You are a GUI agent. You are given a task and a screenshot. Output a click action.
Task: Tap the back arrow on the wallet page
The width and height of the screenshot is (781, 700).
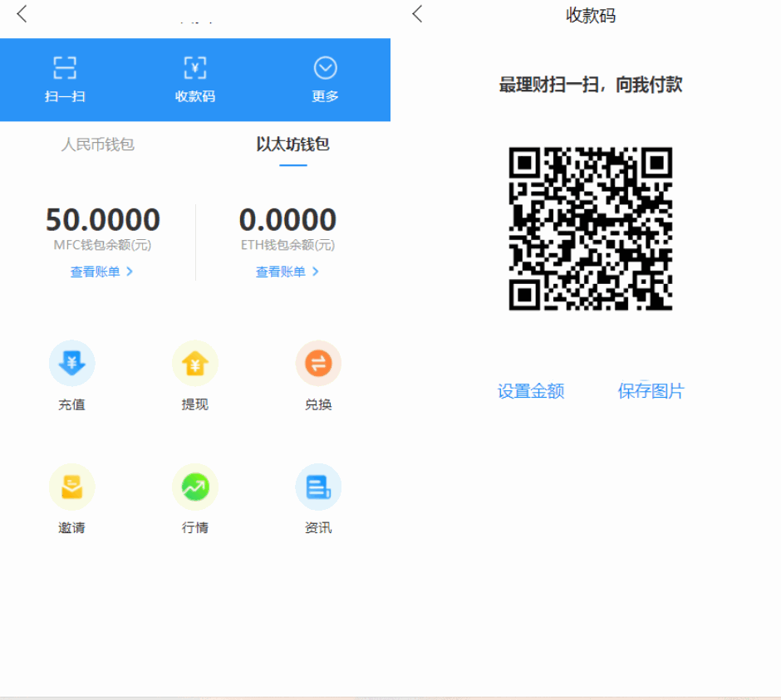pyautogui.click(x=22, y=14)
